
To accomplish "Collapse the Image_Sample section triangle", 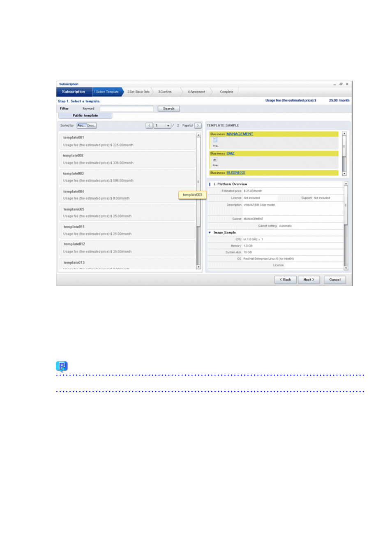I will (x=210, y=232).
